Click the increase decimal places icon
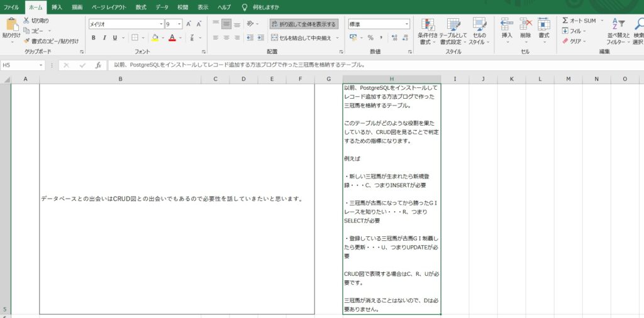Viewport: 644px width, 318px height. coord(395,38)
